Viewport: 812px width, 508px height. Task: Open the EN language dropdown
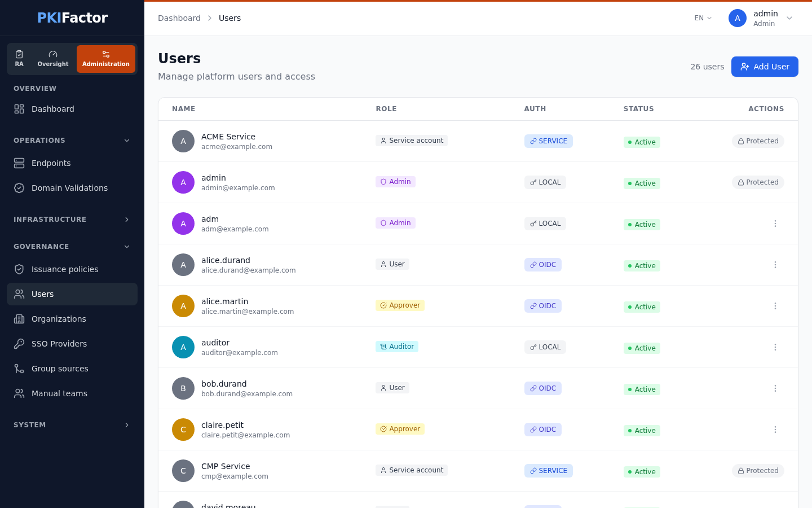[703, 18]
